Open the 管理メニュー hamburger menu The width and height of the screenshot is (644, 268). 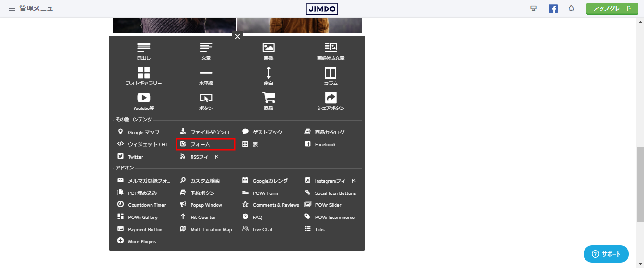coord(34,8)
